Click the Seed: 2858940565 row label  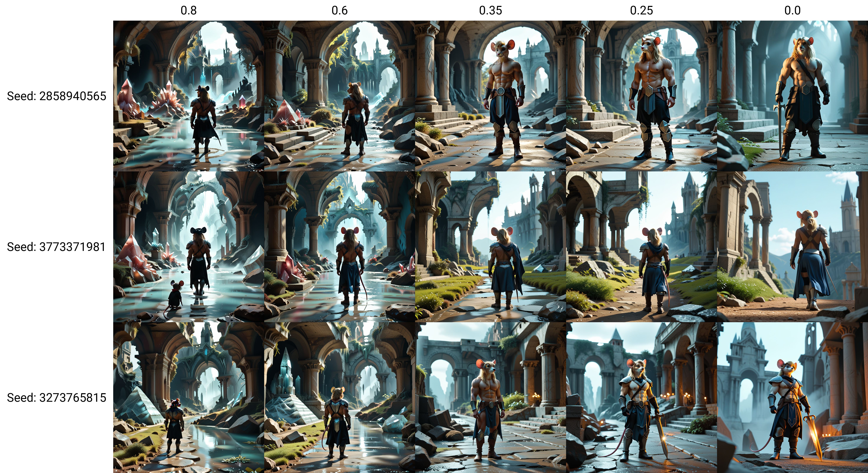pos(57,96)
